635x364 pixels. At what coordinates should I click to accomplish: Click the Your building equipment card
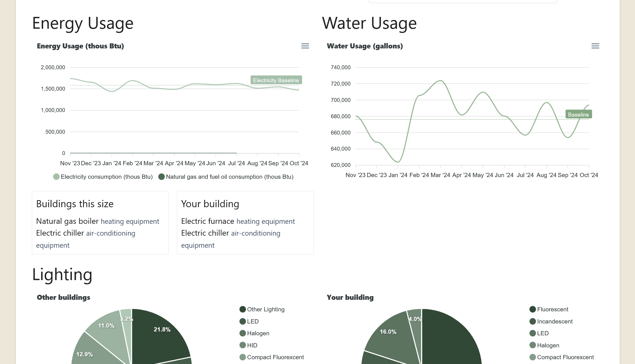click(245, 223)
